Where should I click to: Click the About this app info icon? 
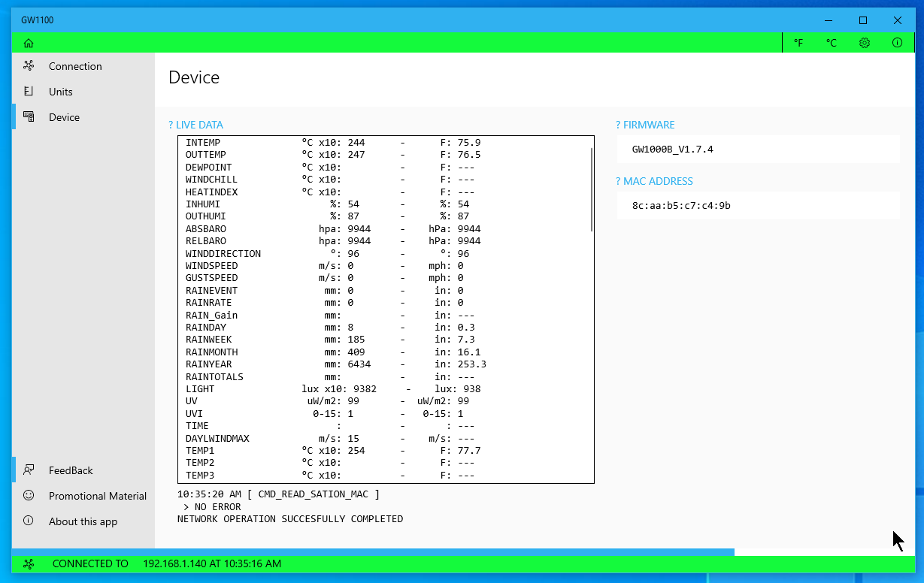(x=29, y=521)
